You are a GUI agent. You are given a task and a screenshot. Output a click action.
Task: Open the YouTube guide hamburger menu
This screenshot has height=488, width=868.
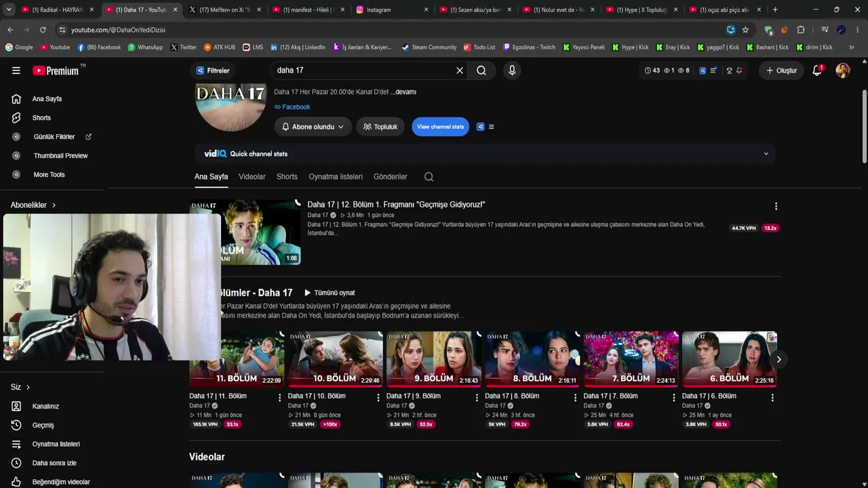coord(16,70)
